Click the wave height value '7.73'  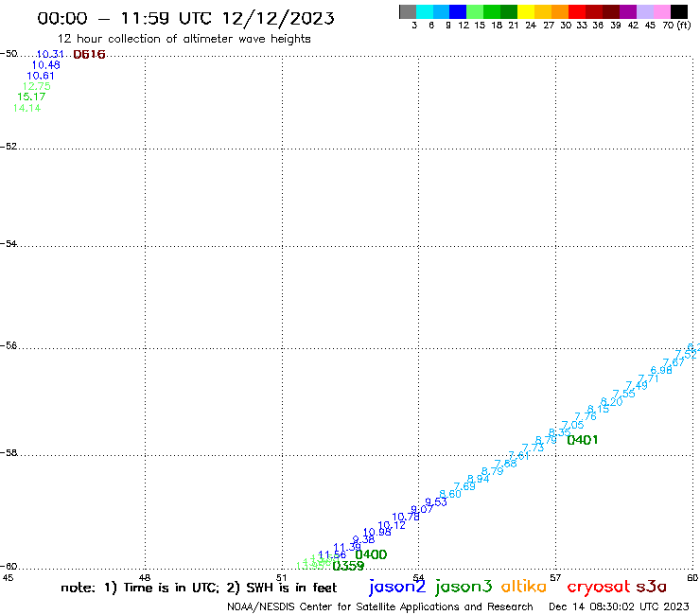click(x=533, y=448)
